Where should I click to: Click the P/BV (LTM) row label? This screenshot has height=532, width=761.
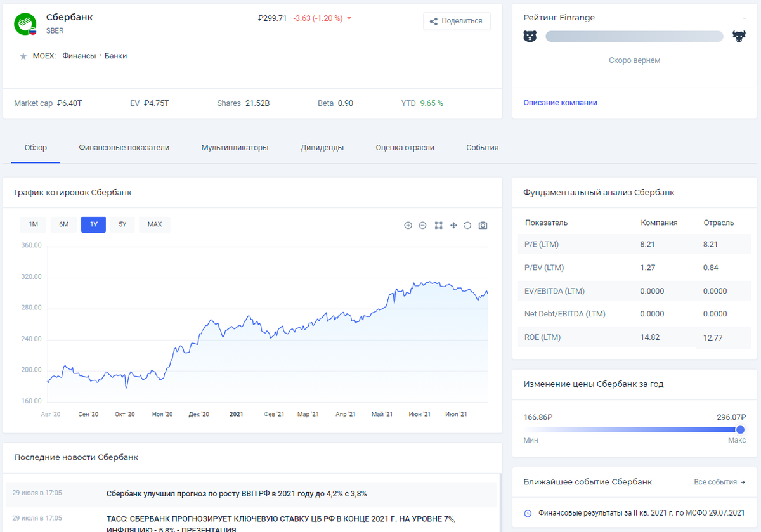click(544, 268)
